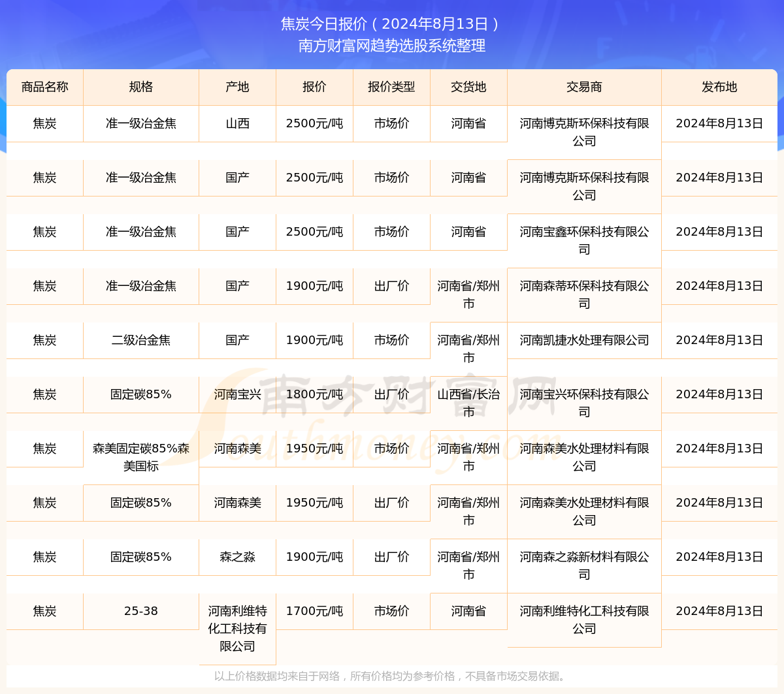Screen dimensions: 784x694
Task: Select the 交货地 column header
Action: (x=468, y=87)
